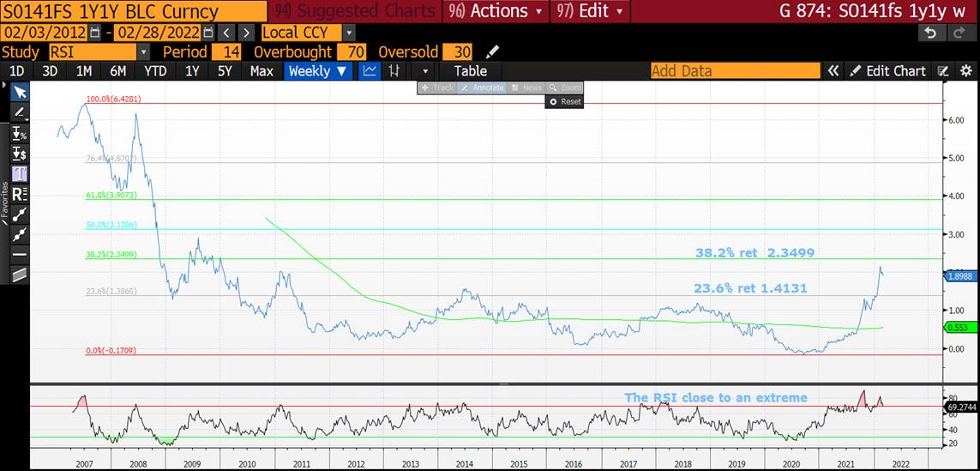Activate the text annotation tool

tap(20, 173)
